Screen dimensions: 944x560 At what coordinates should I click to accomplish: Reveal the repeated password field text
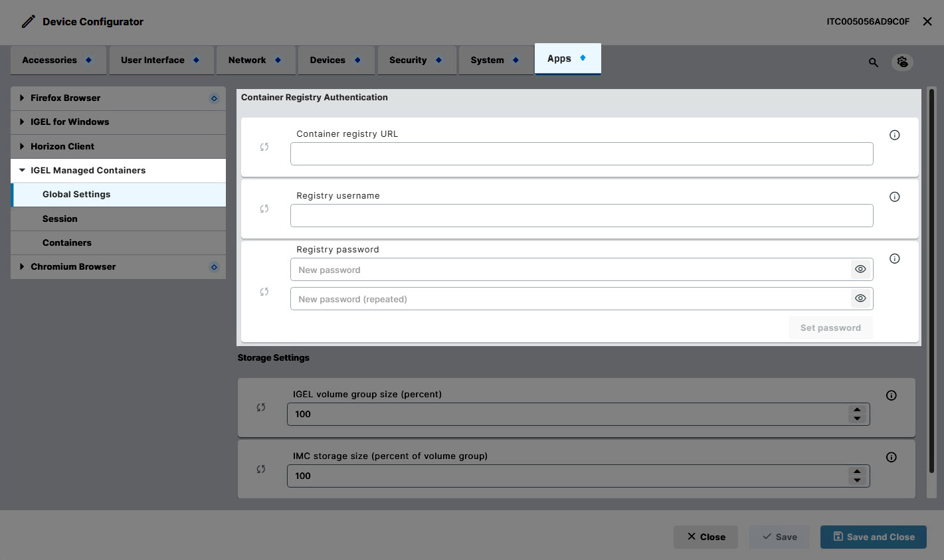coord(860,298)
